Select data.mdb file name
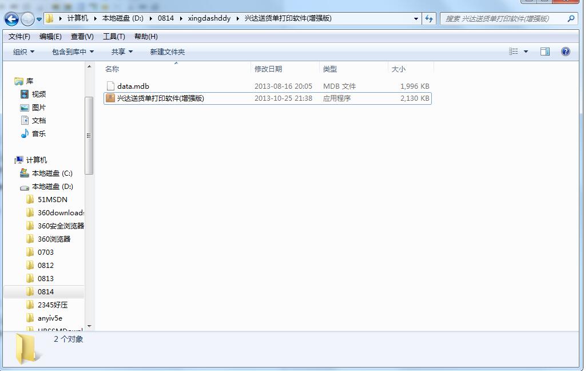588x371 pixels. tap(133, 86)
